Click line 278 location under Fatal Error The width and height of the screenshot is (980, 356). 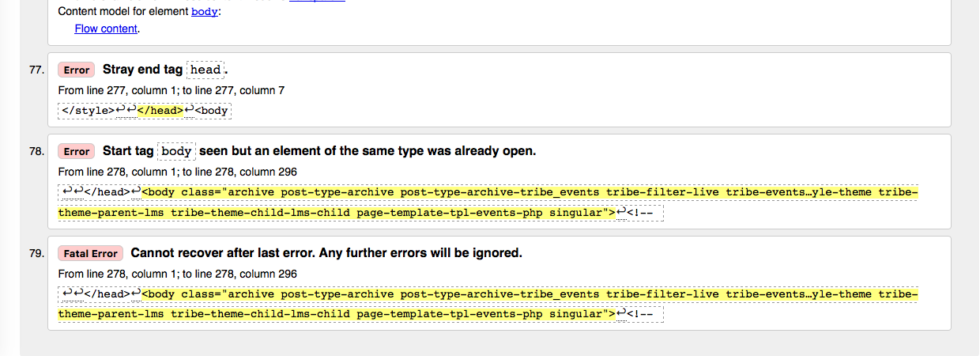(x=177, y=275)
